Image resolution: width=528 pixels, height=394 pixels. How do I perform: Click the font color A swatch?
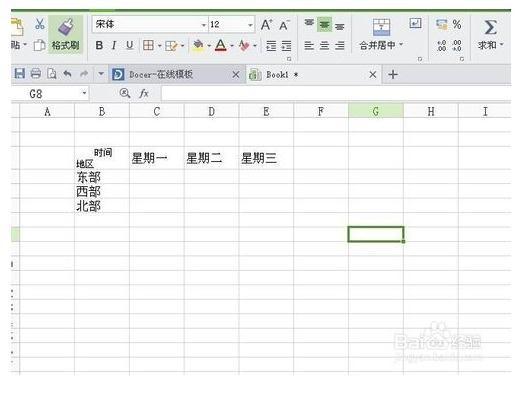(x=221, y=45)
